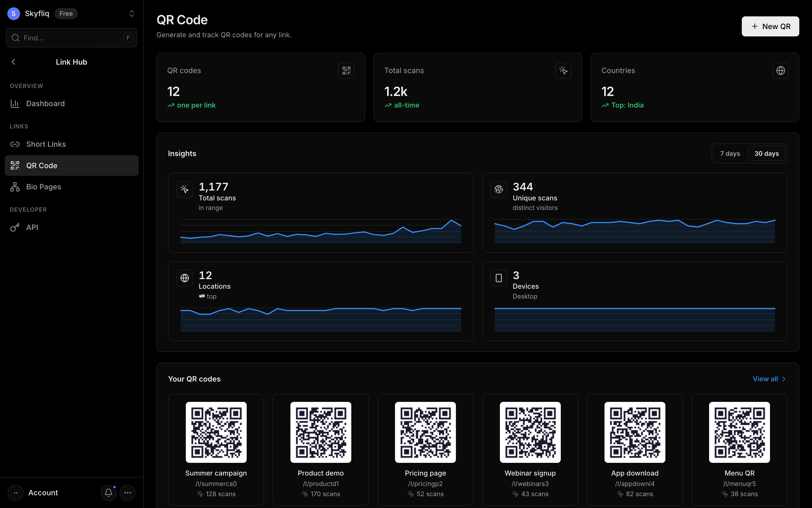
Task: Click the Total scans card cursor icon
Action: [563, 71]
